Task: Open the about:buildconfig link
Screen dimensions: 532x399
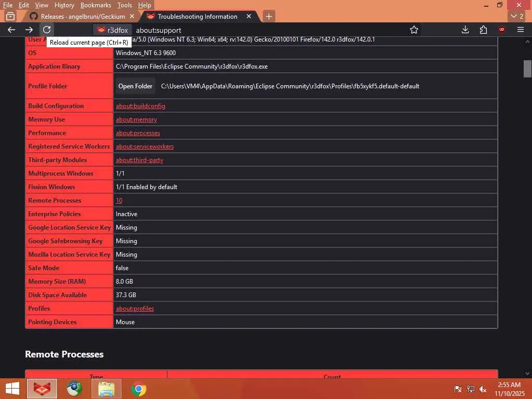Action: click(x=140, y=106)
